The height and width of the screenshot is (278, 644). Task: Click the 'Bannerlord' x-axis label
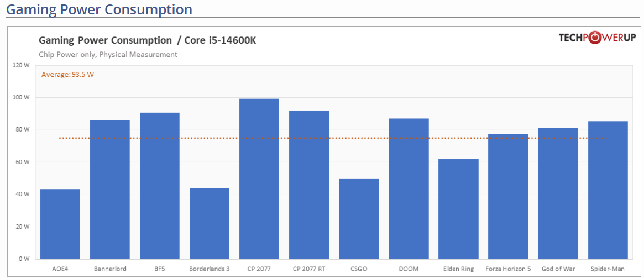[x=109, y=269]
